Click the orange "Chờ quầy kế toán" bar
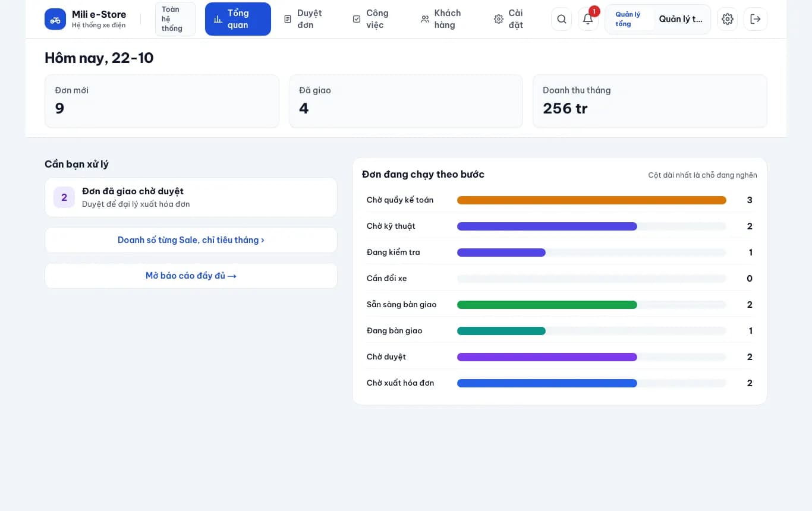The width and height of the screenshot is (812, 511). point(591,200)
